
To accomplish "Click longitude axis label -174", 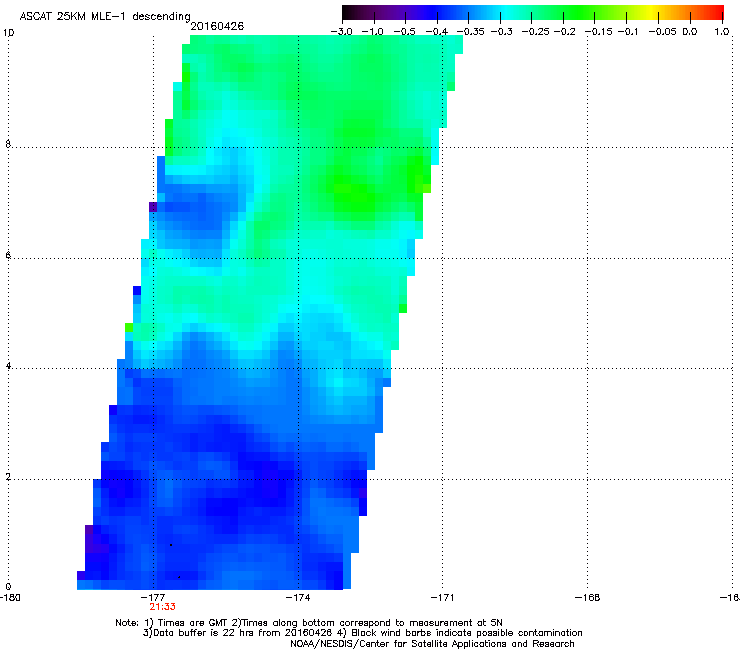I will (298, 598).
